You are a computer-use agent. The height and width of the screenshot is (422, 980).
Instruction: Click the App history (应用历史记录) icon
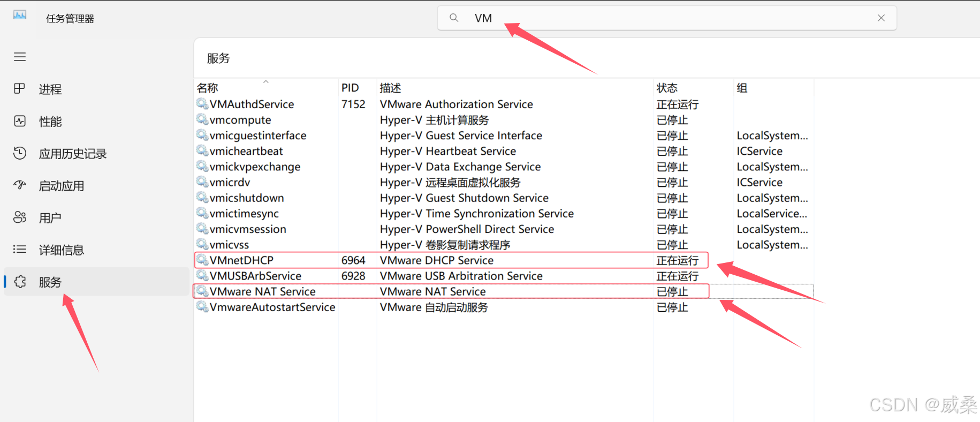click(x=20, y=153)
